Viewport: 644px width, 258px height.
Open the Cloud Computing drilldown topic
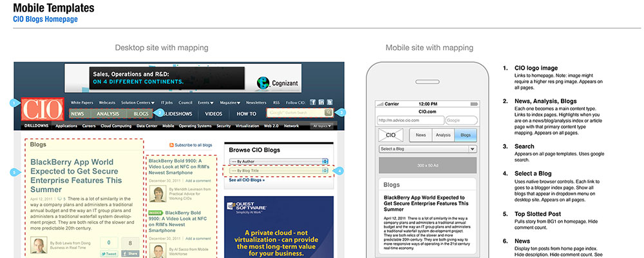116,126
